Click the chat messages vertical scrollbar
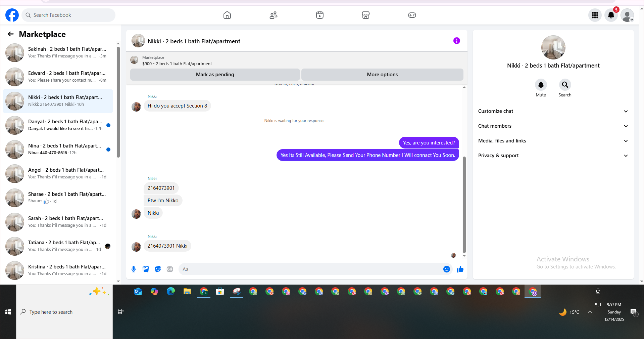The image size is (644, 339). (x=464, y=204)
